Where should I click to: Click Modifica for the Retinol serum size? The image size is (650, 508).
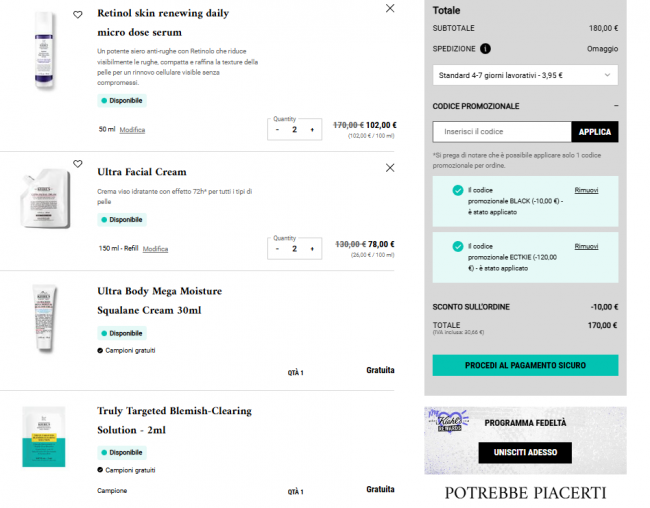click(x=132, y=130)
